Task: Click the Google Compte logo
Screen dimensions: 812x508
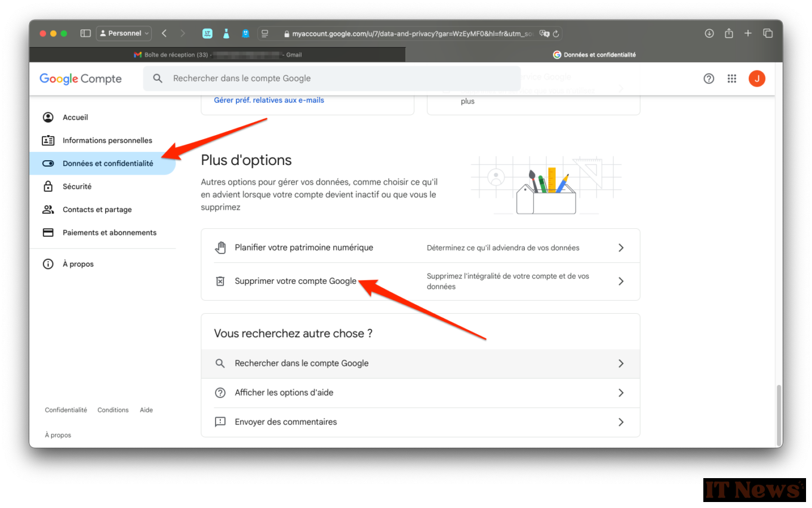Action: click(x=81, y=78)
